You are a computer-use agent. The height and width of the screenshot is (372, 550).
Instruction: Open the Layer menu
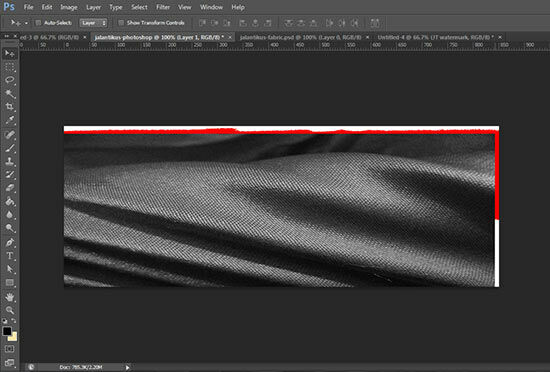point(93,7)
